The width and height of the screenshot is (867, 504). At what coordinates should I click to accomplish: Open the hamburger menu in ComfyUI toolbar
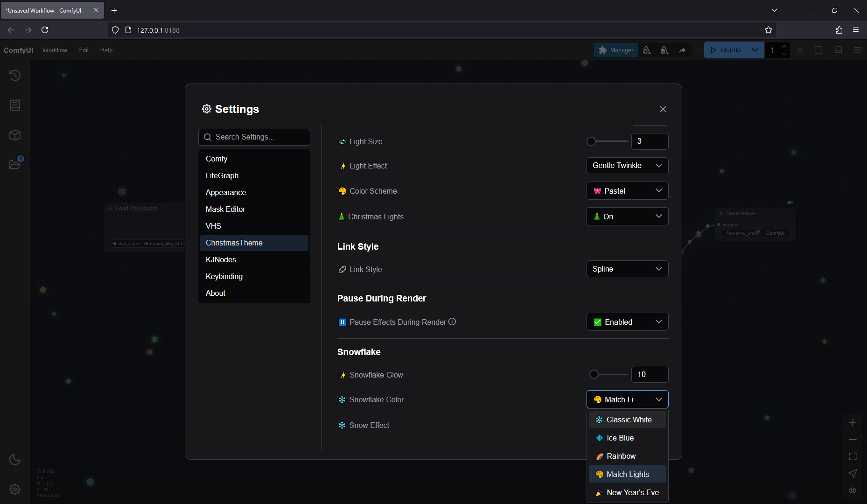click(x=858, y=50)
